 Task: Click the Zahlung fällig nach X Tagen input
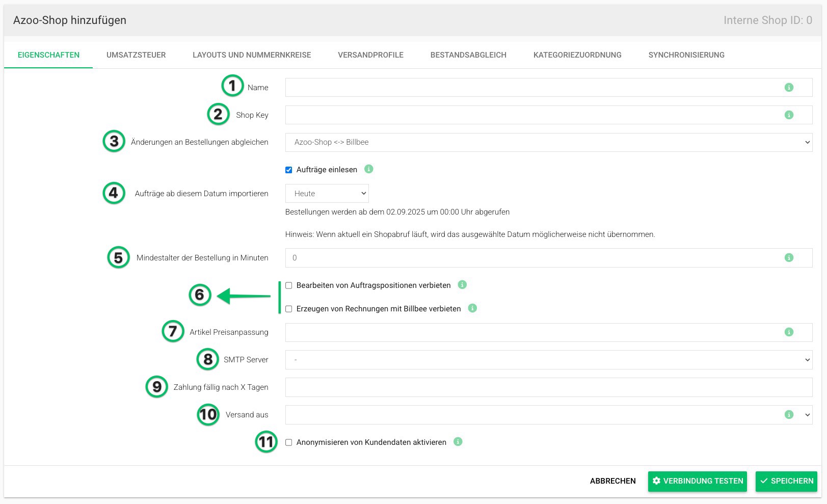click(549, 387)
